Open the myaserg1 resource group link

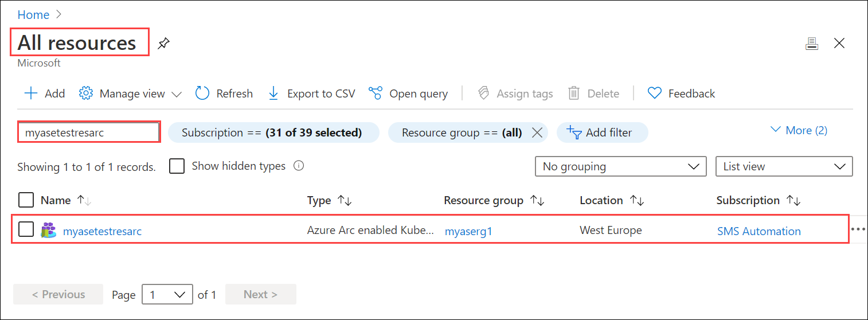[x=468, y=231]
